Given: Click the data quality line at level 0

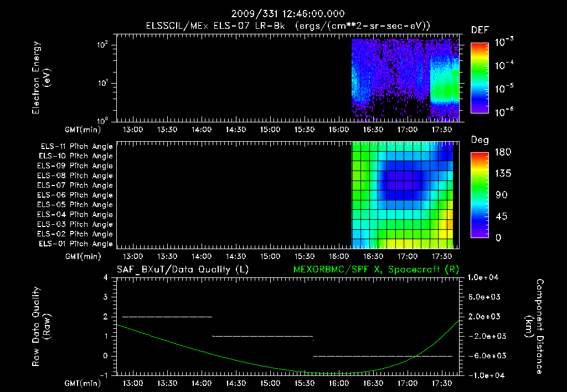Looking at the screenshot, I should coord(383,356).
